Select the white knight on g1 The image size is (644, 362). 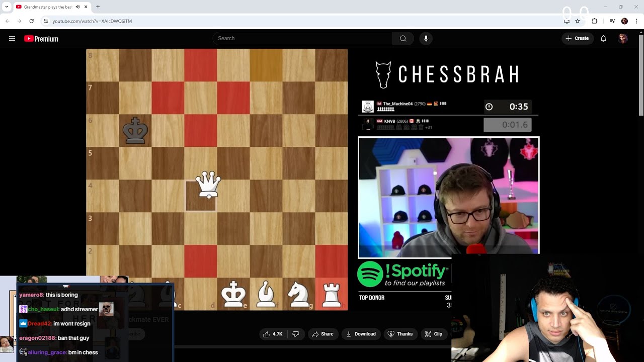pos(299,295)
